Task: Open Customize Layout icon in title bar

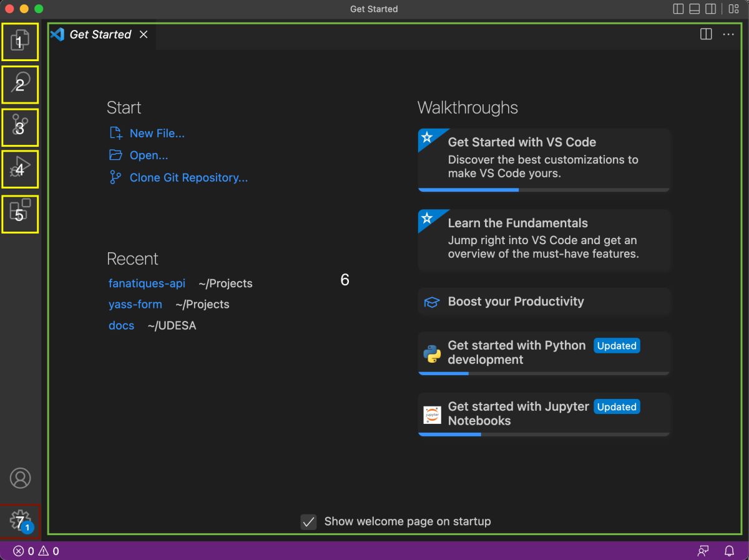Action: pos(733,9)
